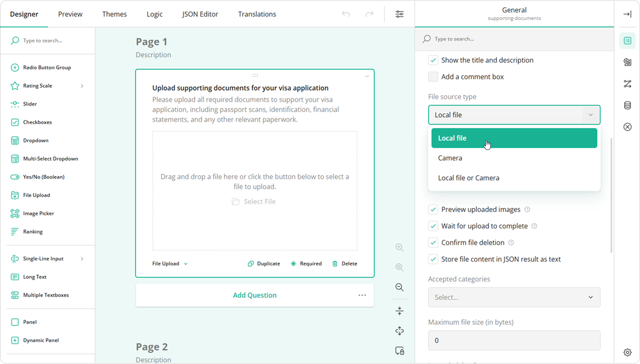Open the Layout appearance property category
The height and width of the screenshot is (364, 640).
click(x=627, y=62)
